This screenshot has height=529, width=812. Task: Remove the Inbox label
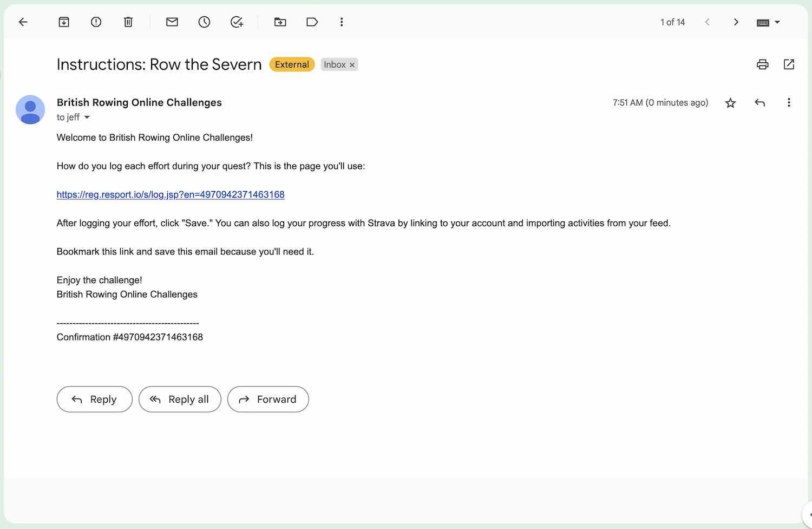352,65
